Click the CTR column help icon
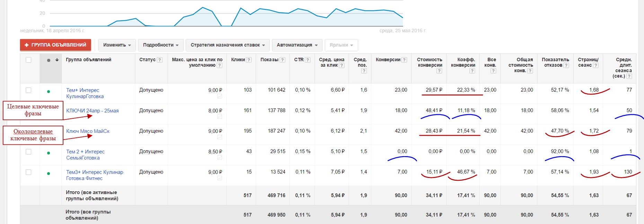 tap(307, 60)
